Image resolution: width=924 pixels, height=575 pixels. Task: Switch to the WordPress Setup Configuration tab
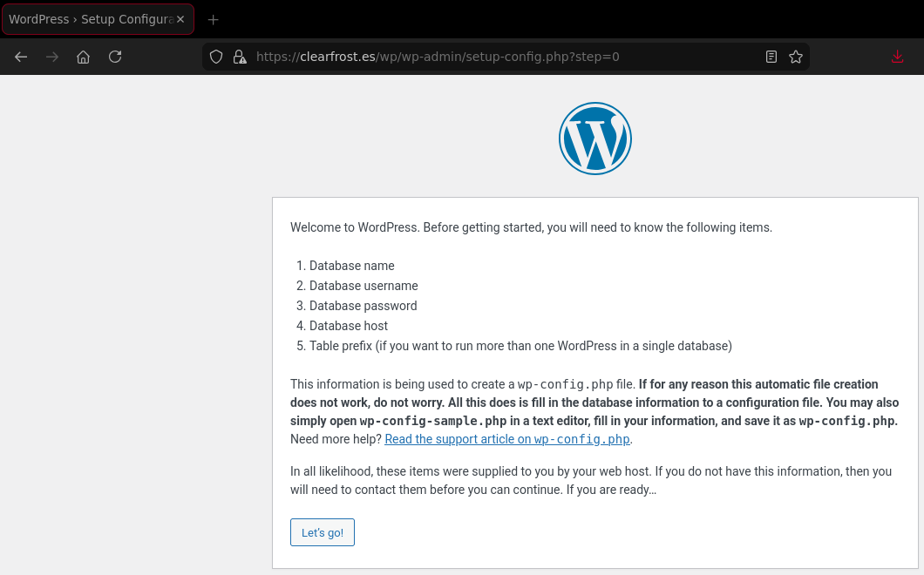[x=87, y=18]
